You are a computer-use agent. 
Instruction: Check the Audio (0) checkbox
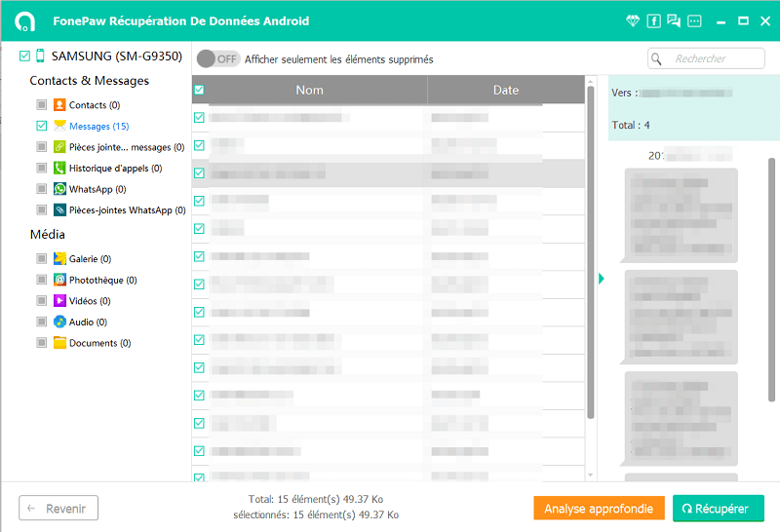[x=42, y=322]
